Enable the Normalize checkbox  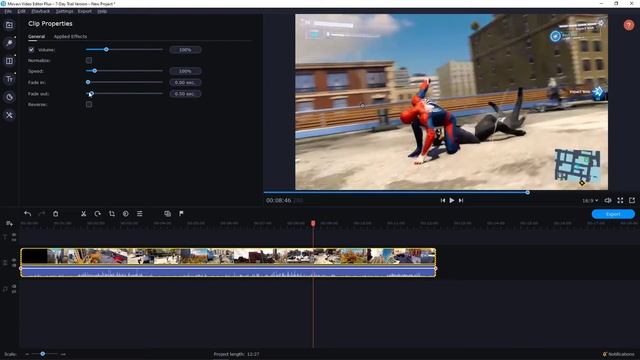(89, 60)
